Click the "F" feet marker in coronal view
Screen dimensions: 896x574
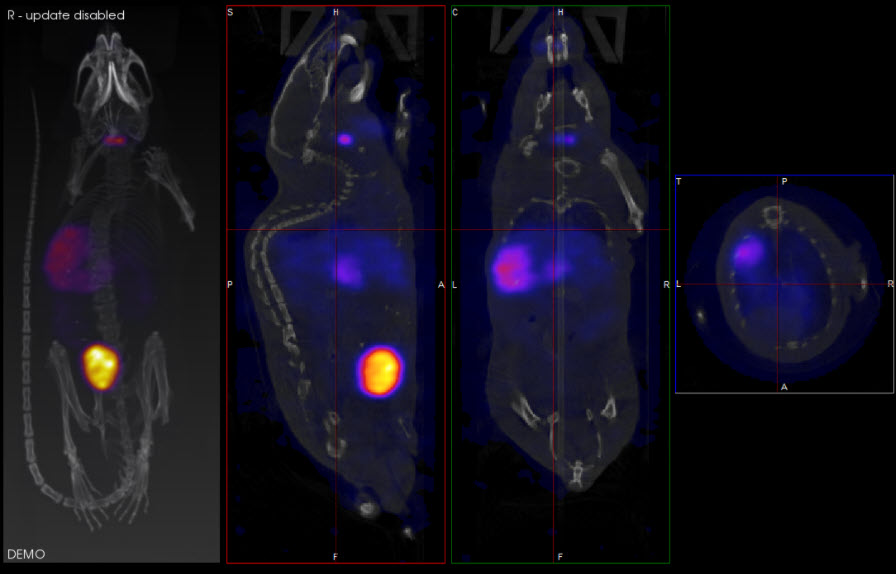pos(560,555)
